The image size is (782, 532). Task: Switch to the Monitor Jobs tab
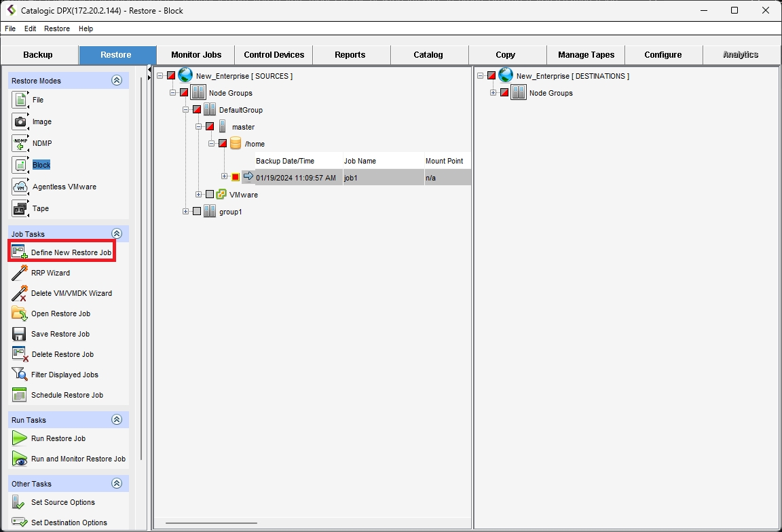click(195, 55)
